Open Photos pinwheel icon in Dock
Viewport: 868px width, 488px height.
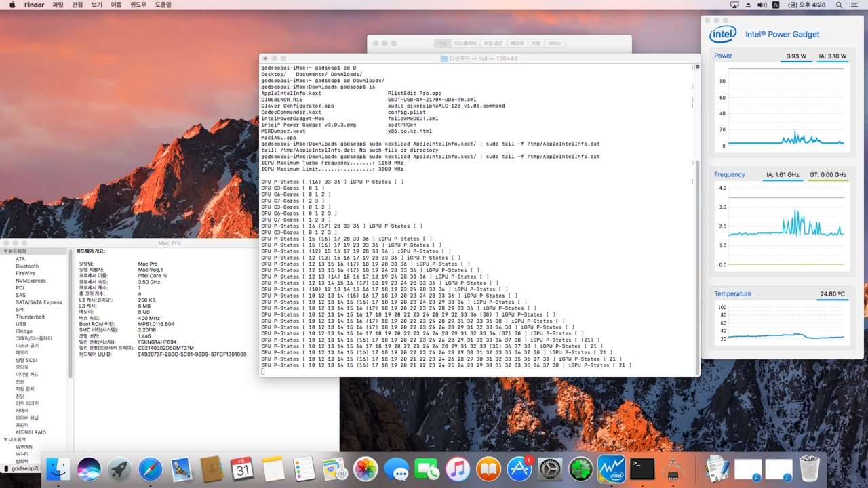366,469
